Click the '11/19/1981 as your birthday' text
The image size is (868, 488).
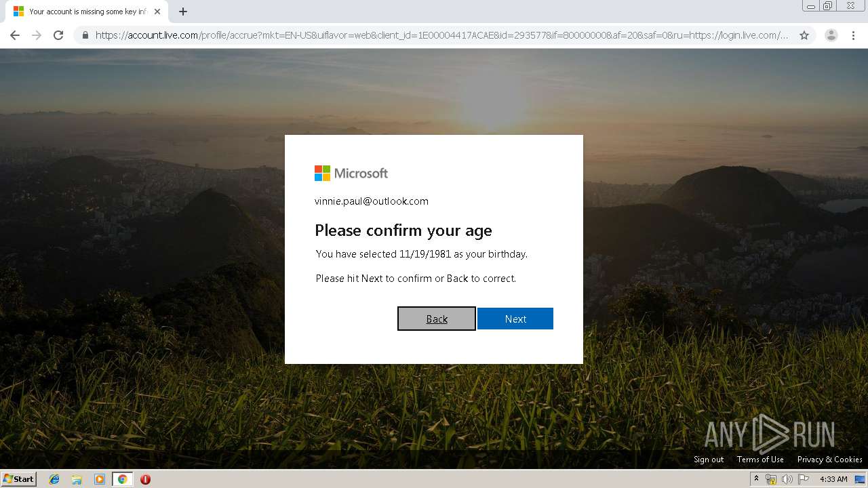[463, 254]
